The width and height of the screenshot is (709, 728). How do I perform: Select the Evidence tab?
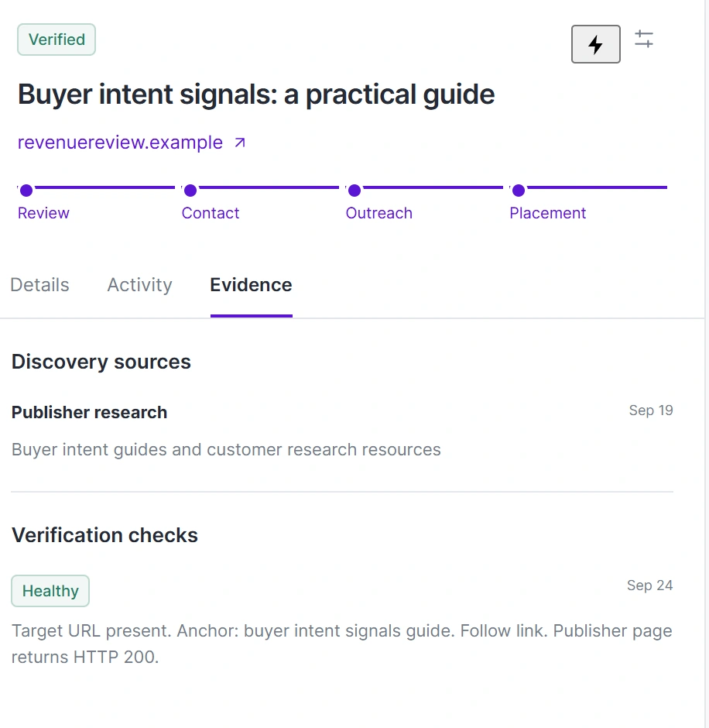coord(251,284)
